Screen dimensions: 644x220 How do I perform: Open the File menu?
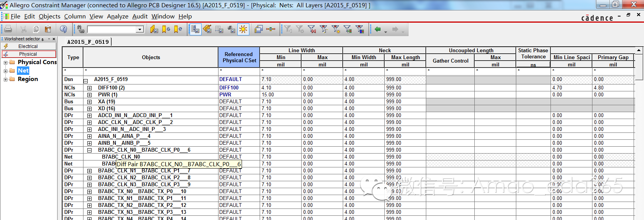tap(15, 16)
